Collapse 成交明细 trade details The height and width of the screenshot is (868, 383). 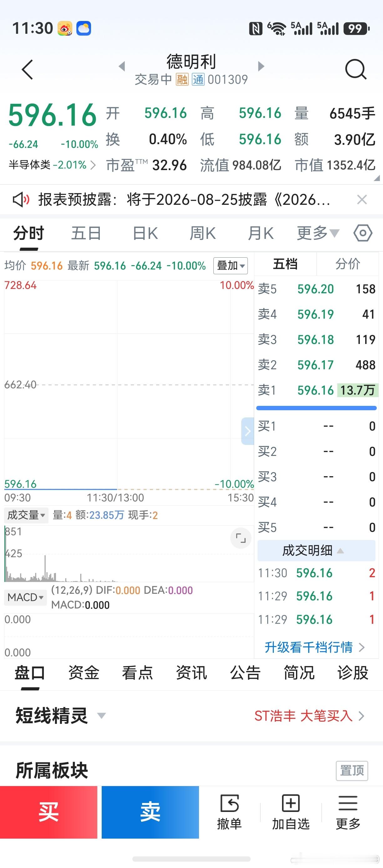click(x=316, y=551)
